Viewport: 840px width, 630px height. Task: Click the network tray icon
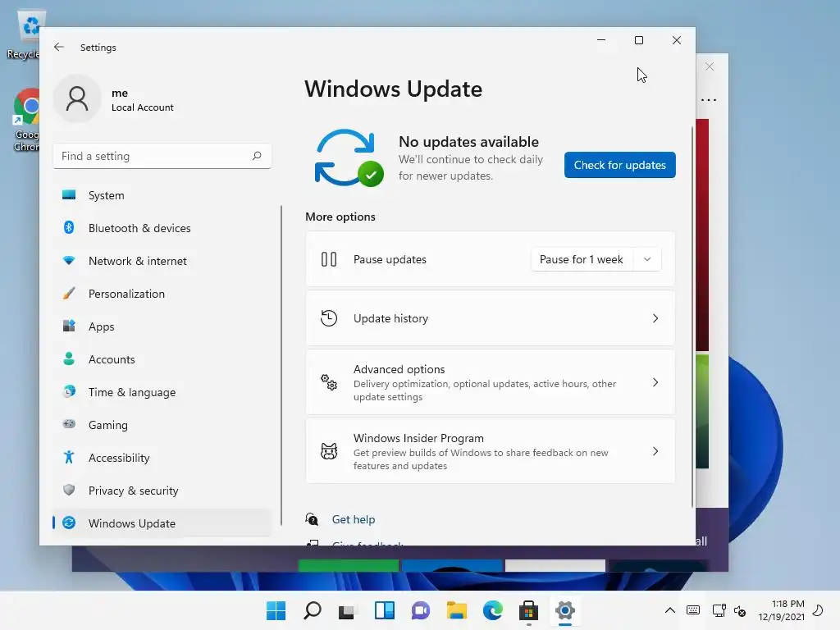[719, 610]
